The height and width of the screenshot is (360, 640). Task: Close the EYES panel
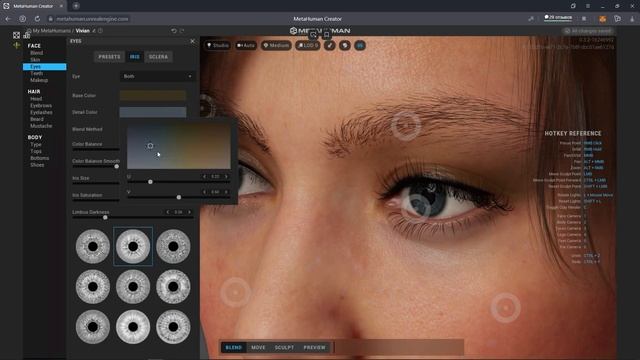click(x=193, y=41)
